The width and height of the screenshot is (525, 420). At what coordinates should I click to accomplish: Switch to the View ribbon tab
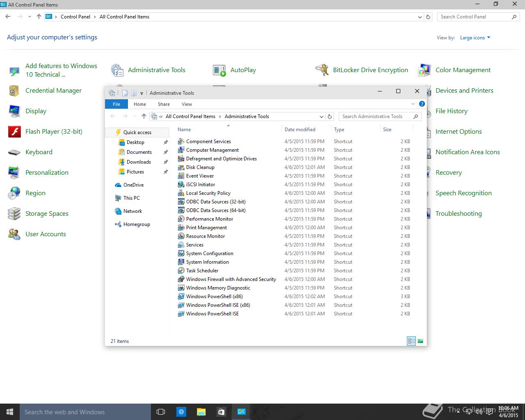(x=187, y=104)
